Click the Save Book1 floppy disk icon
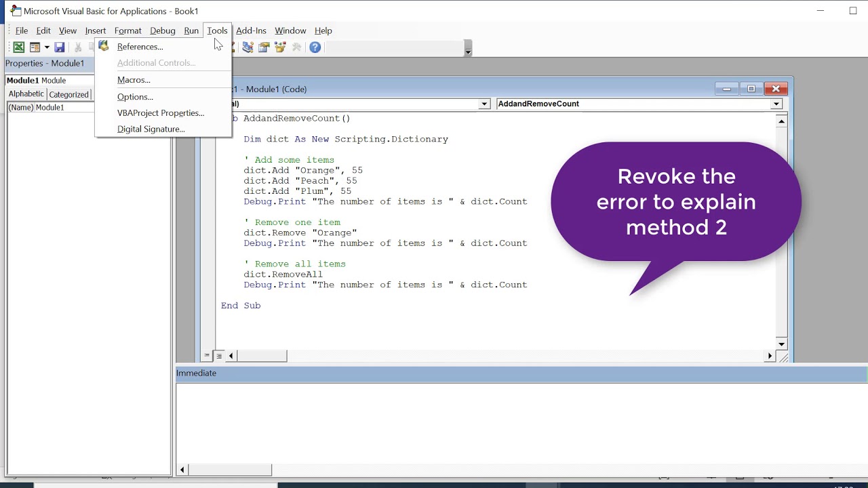868x488 pixels. click(x=60, y=47)
